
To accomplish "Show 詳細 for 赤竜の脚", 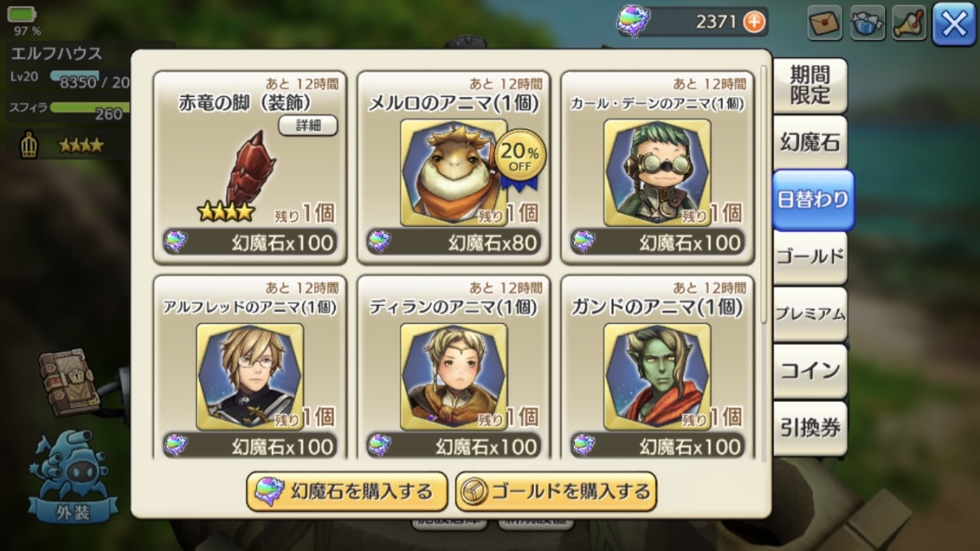I will 308,126.
